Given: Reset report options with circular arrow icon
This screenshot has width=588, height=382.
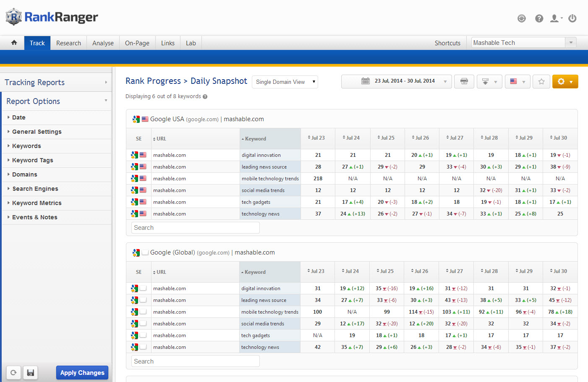Looking at the screenshot, I should pyautogui.click(x=13, y=372).
